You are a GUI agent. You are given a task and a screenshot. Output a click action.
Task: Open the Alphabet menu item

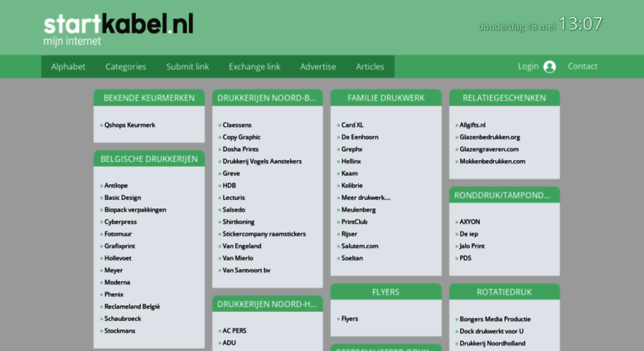68,66
